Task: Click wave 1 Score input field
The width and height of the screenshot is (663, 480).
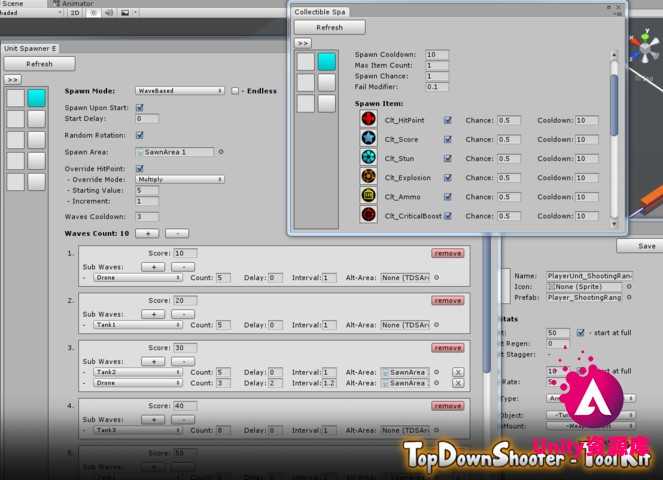Action: (x=185, y=253)
